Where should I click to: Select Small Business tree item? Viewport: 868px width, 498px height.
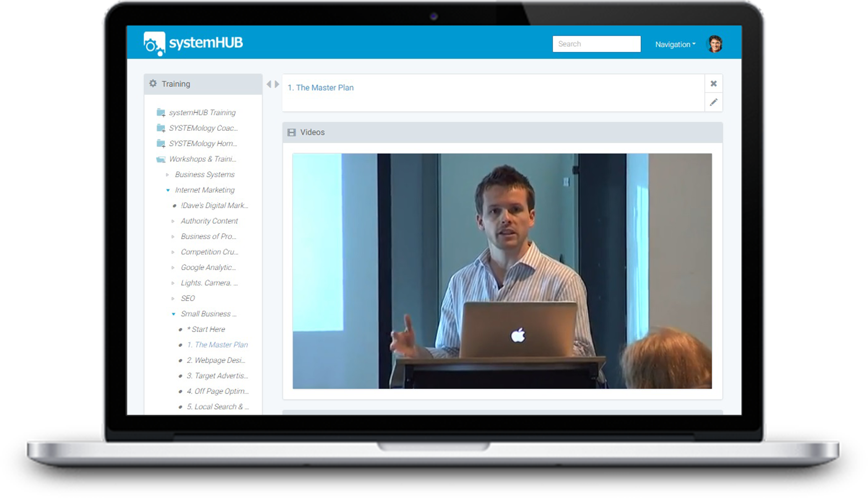(x=208, y=314)
